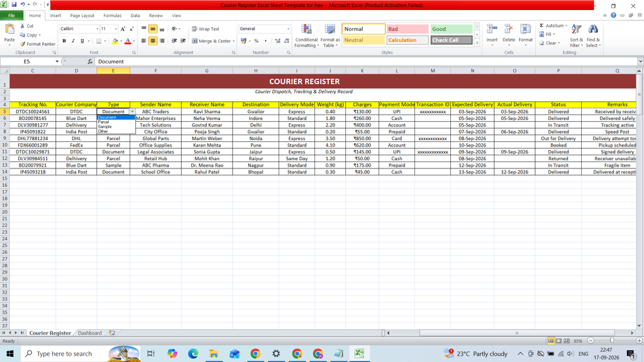Click the Insert cells icon
This screenshot has height=362, width=644.
[492, 30]
